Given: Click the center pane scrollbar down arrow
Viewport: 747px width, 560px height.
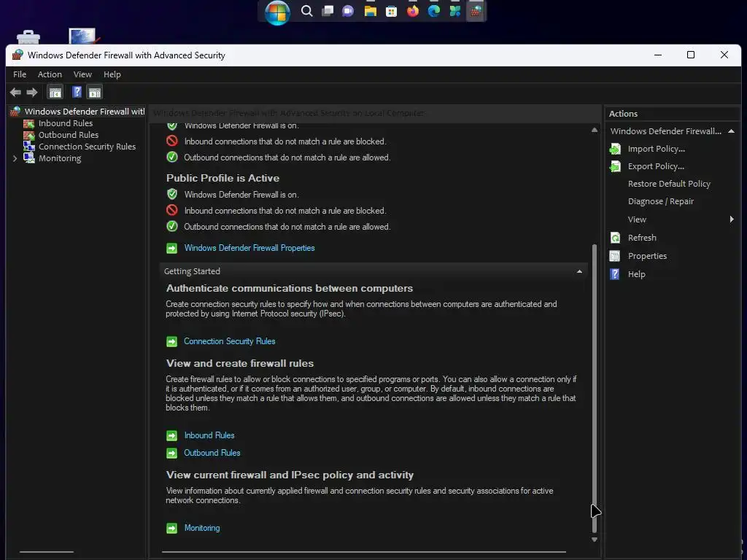Looking at the screenshot, I should point(594,540).
